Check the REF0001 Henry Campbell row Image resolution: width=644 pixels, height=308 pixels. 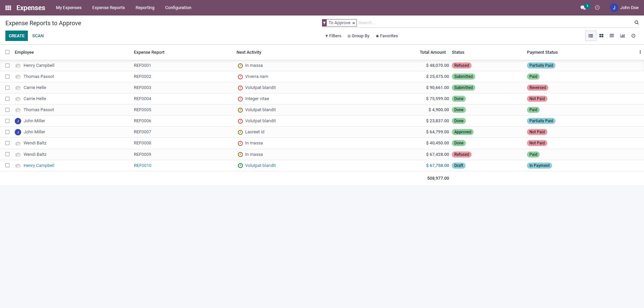tap(7, 65)
